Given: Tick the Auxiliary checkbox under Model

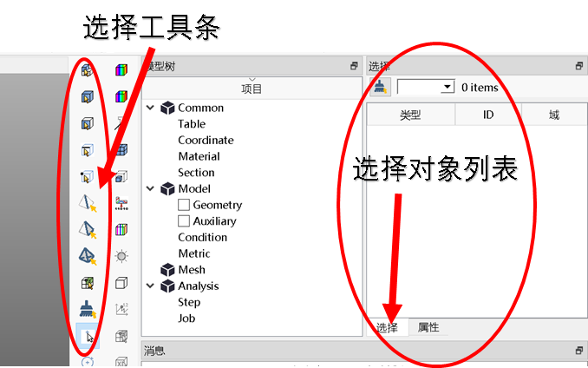Looking at the screenshot, I should point(184,221).
